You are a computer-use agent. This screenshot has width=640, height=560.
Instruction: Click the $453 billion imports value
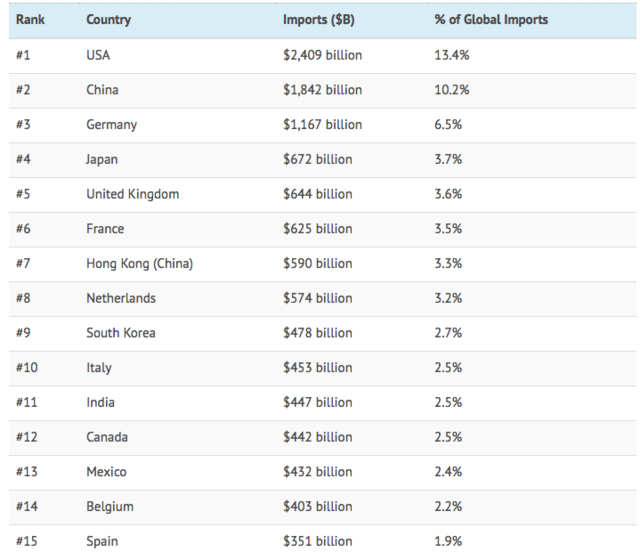pos(318,367)
